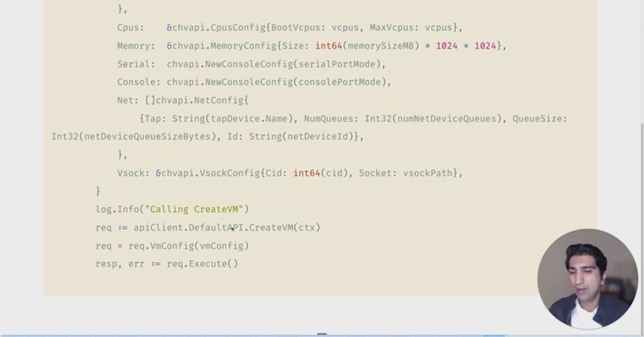Click req.Execute() on the last line
The image size is (644, 337).
point(202,263)
